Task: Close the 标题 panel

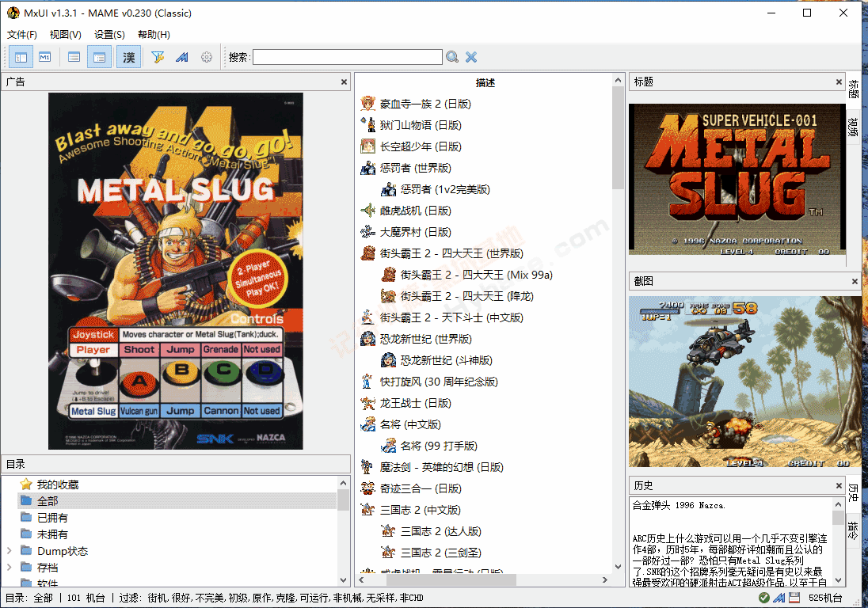Action: 839,82
